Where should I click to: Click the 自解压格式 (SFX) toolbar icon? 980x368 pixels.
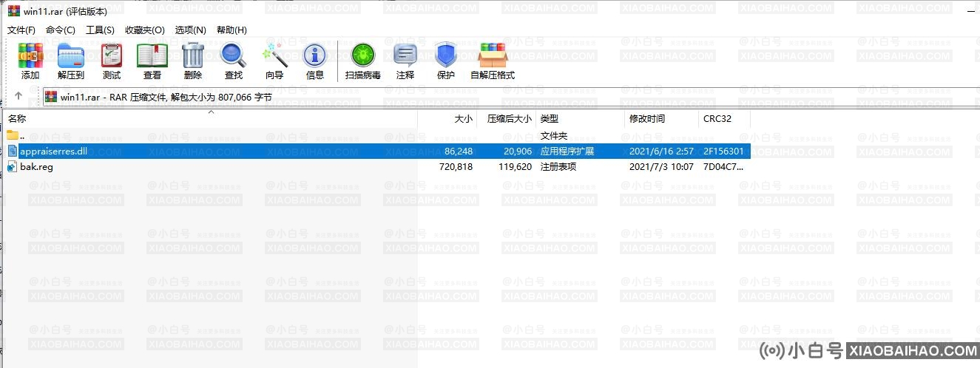tap(493, 55)
